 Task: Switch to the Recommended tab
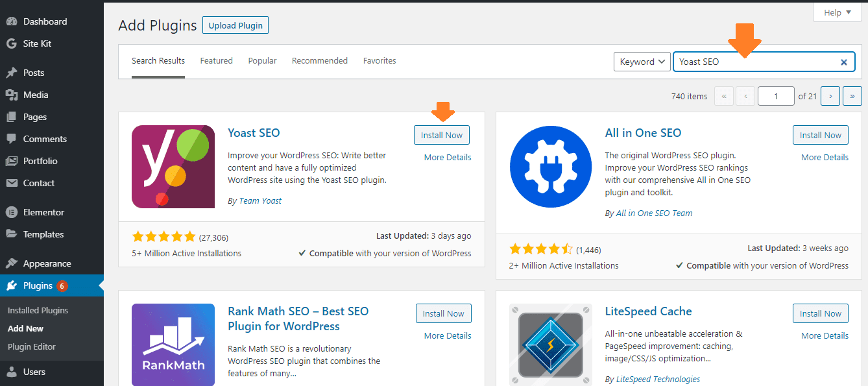(320, 61)
